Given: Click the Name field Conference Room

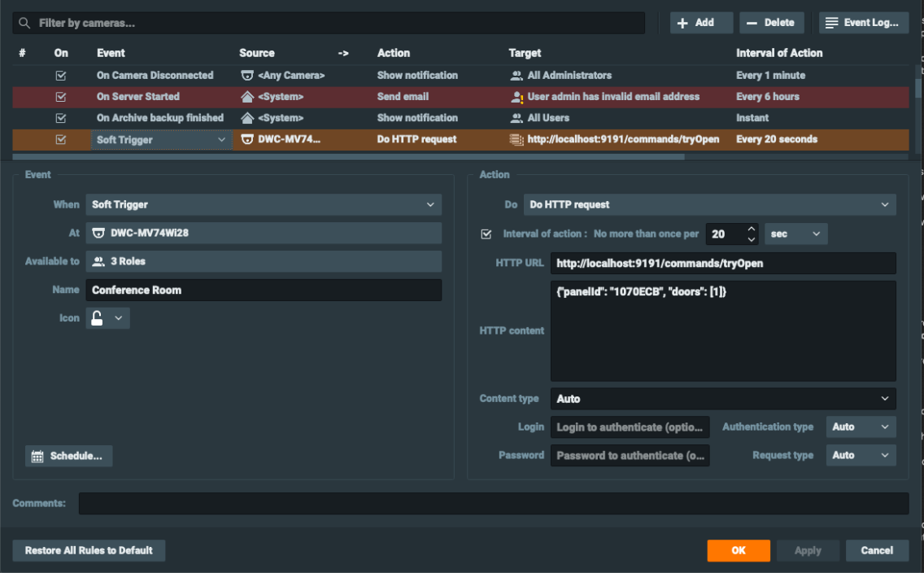Looking at the screenshot, I should point(264,290).
